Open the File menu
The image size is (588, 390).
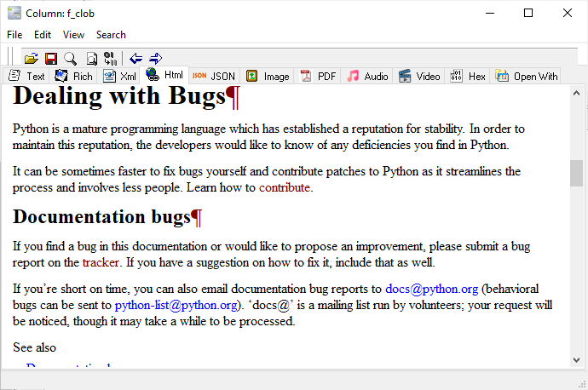14,35
